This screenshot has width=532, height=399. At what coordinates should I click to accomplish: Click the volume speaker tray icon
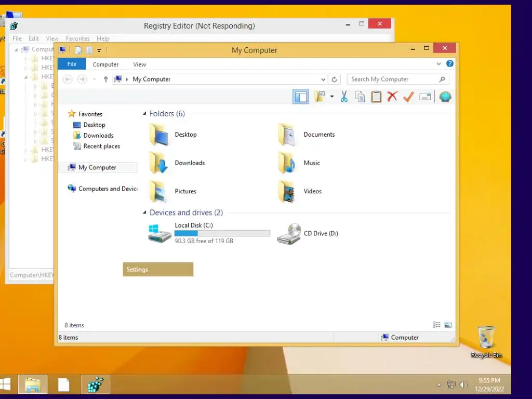(463, 384)
